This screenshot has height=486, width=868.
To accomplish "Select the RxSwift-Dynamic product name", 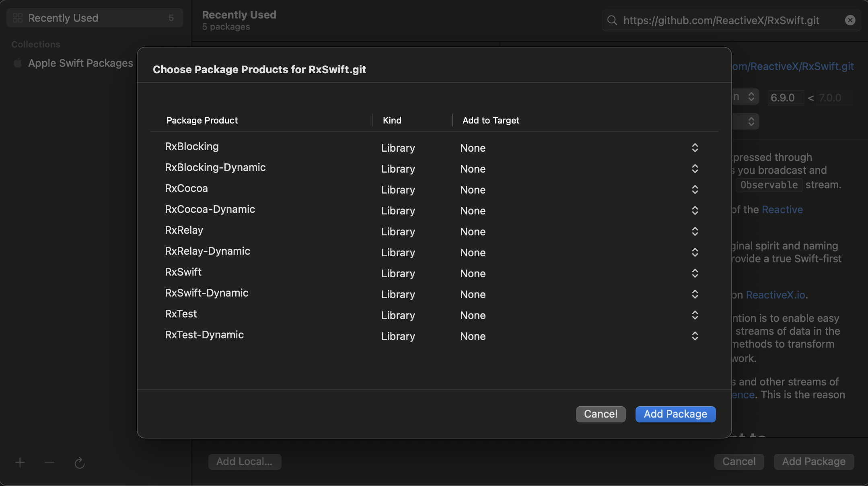I will click(207, 293).
